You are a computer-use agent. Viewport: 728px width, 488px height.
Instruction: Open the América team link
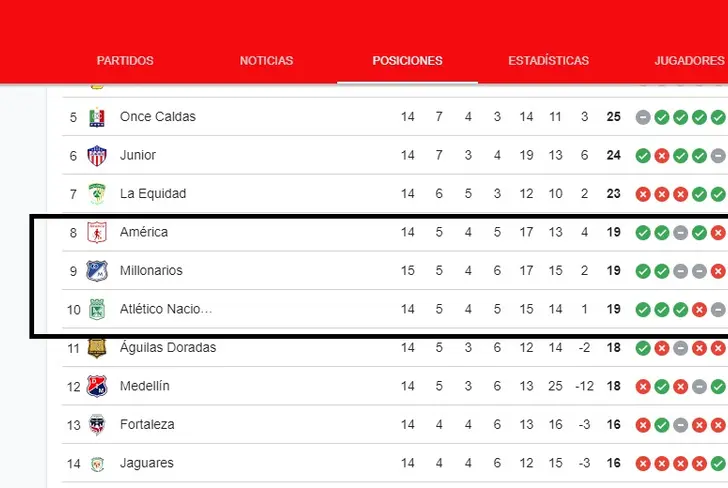(144, 232)
